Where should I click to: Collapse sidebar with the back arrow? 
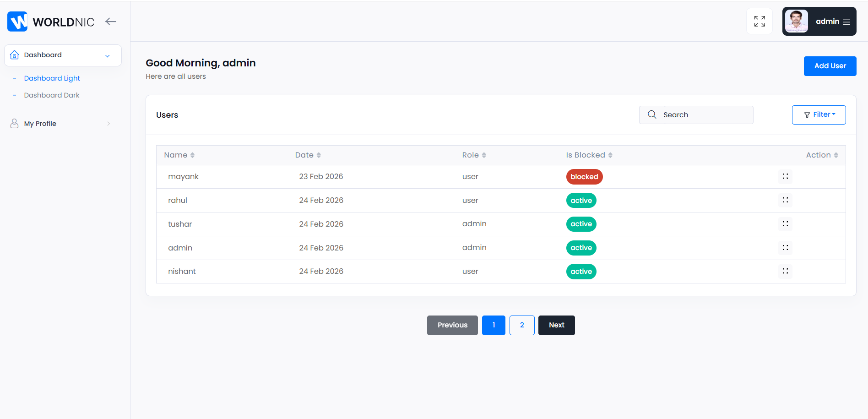[x=111, y=21]
